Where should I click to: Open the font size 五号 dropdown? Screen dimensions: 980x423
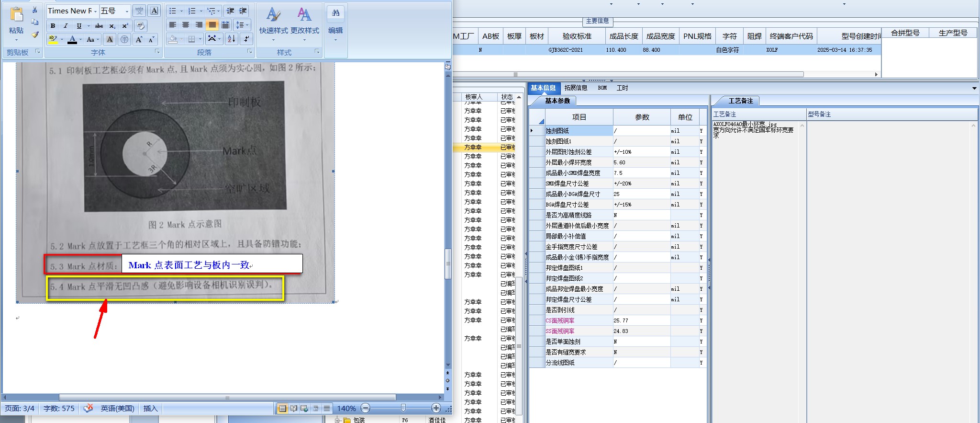[x=127, y=11]
